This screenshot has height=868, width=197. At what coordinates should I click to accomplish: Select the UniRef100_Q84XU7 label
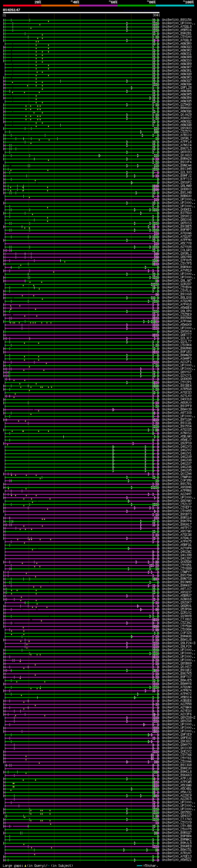[177, 816]
